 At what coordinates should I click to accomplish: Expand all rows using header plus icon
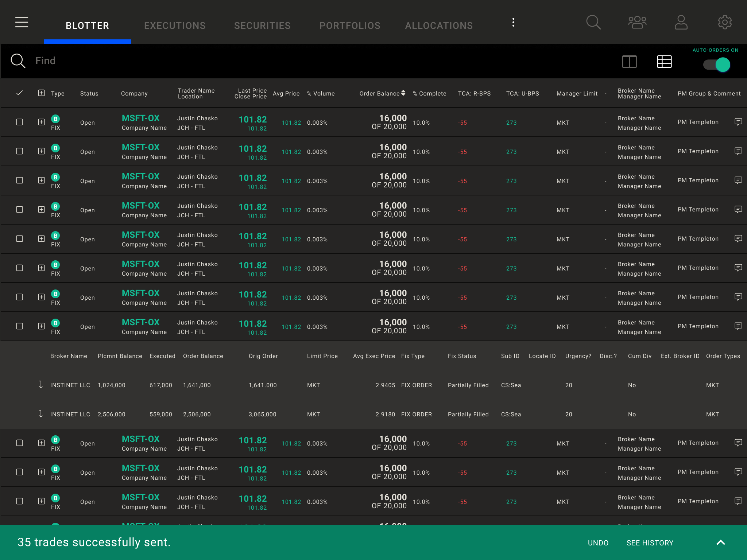point(42,93)
